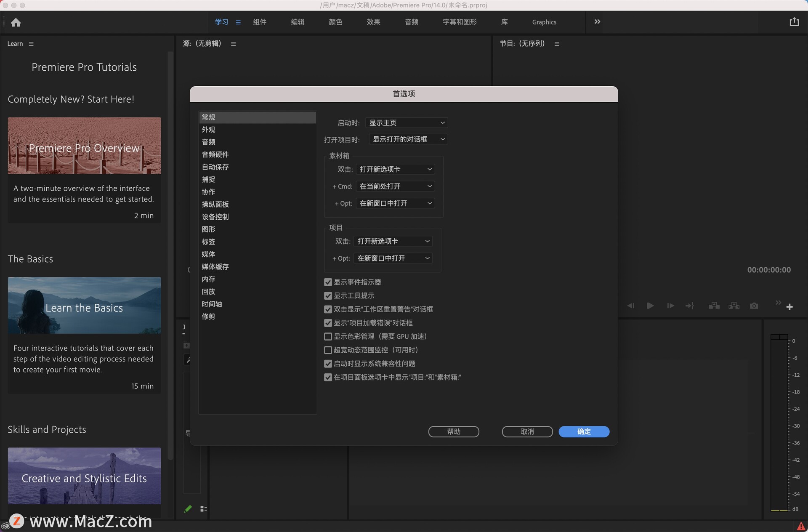Image resolution: width=808 pixels, height=532 pixels.
Task: Click the Export/Share icon top right
Action: 794,21
